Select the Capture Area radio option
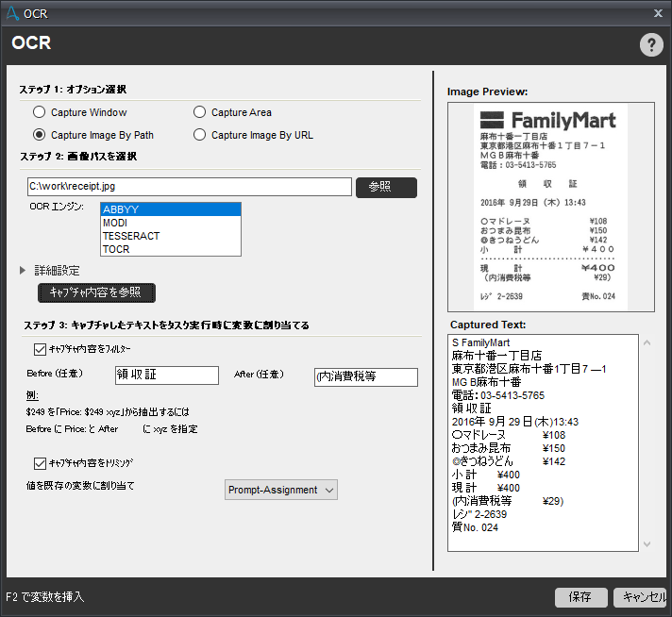 (x=200, y=112)
